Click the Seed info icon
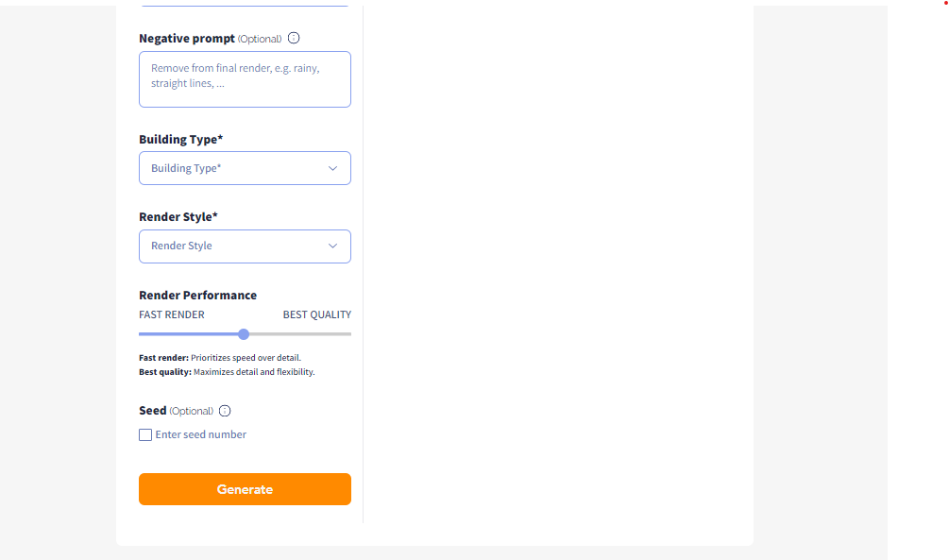 pos(225,411)
